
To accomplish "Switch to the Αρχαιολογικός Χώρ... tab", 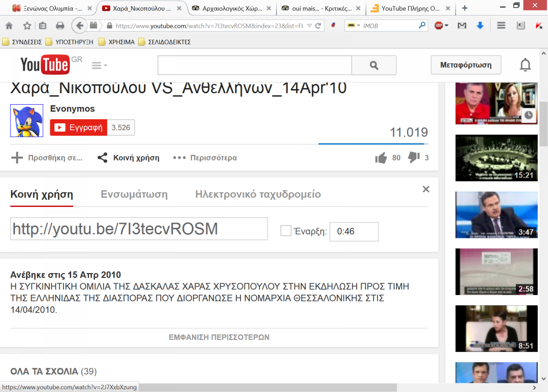I will (x=232, y=8).
